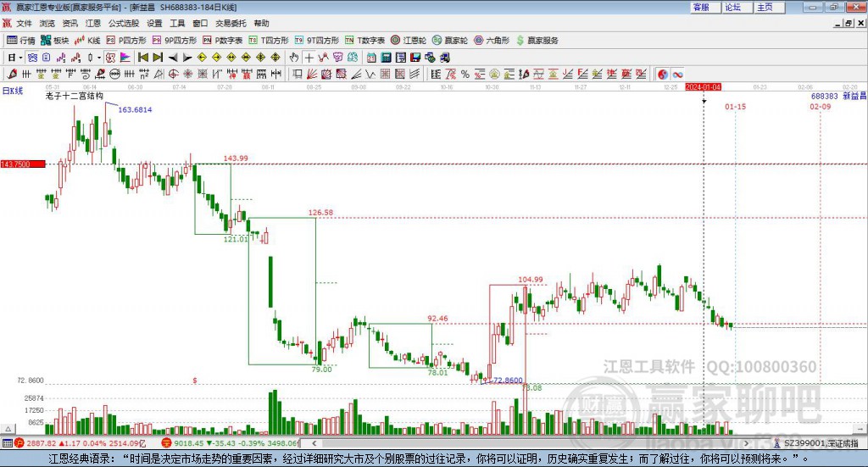Screen dimensions: 868x467
Task: Toggle the purple-blue triangle flag icon
Action: click(x=125, y=58)
